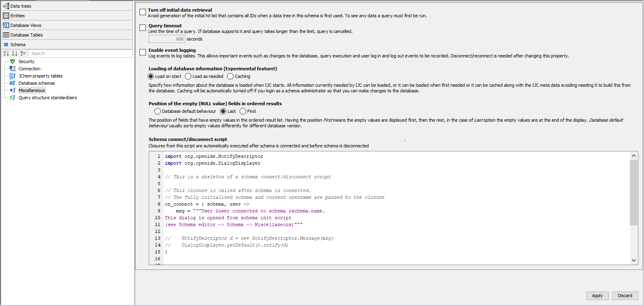
Task: Click the Apply button
Action: point(597,296)
